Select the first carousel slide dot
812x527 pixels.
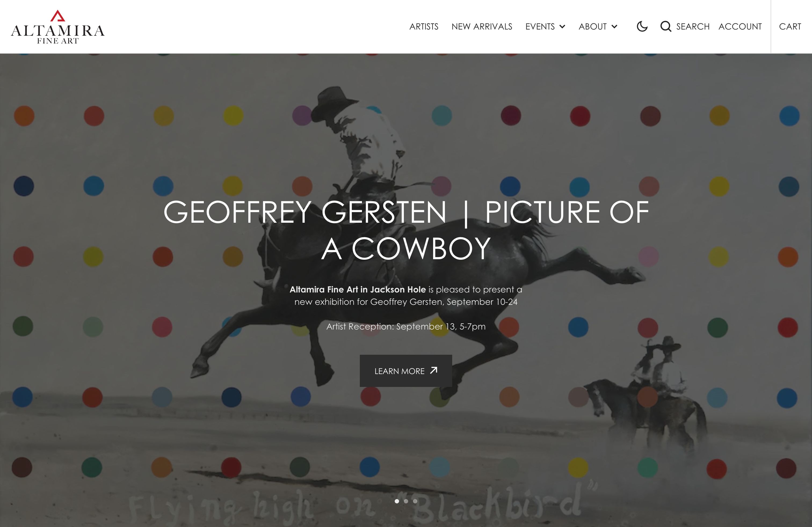click(397, 501)
